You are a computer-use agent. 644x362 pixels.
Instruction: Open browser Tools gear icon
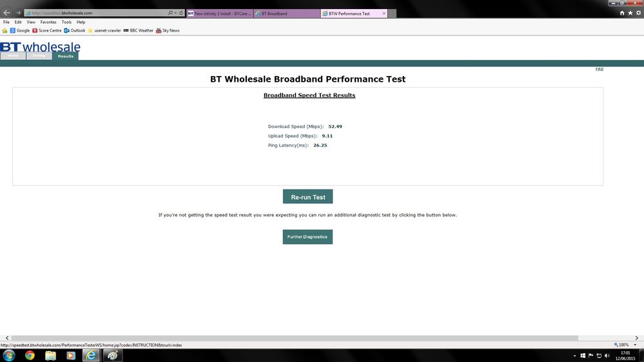[638, 13]
